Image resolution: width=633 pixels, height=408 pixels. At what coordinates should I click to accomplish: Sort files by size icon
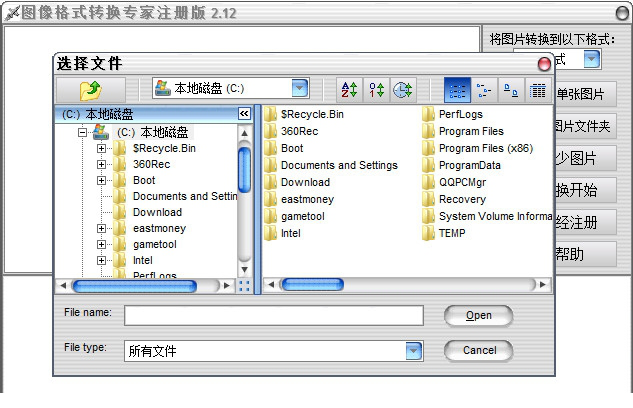click(376, 90)
